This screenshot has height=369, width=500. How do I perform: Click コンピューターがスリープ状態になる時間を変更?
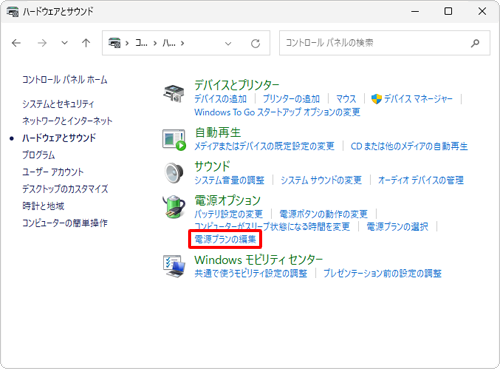[272, 227]
